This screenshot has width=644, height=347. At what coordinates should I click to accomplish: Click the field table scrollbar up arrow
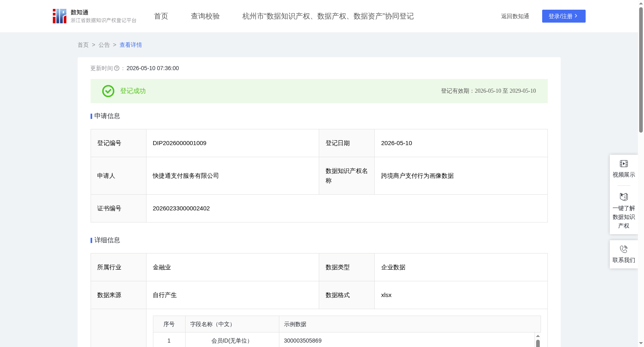(538, 336)
